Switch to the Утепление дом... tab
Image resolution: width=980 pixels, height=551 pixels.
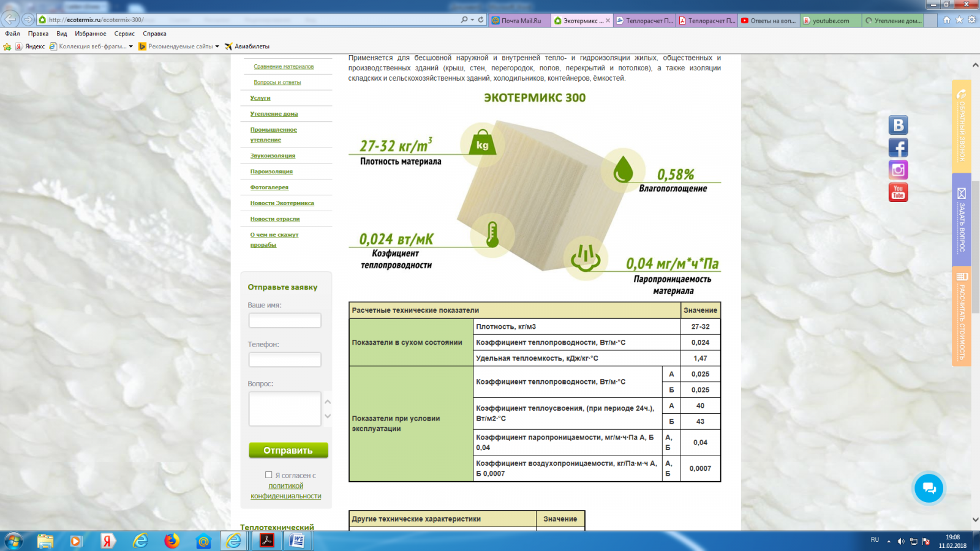[892, 20]
